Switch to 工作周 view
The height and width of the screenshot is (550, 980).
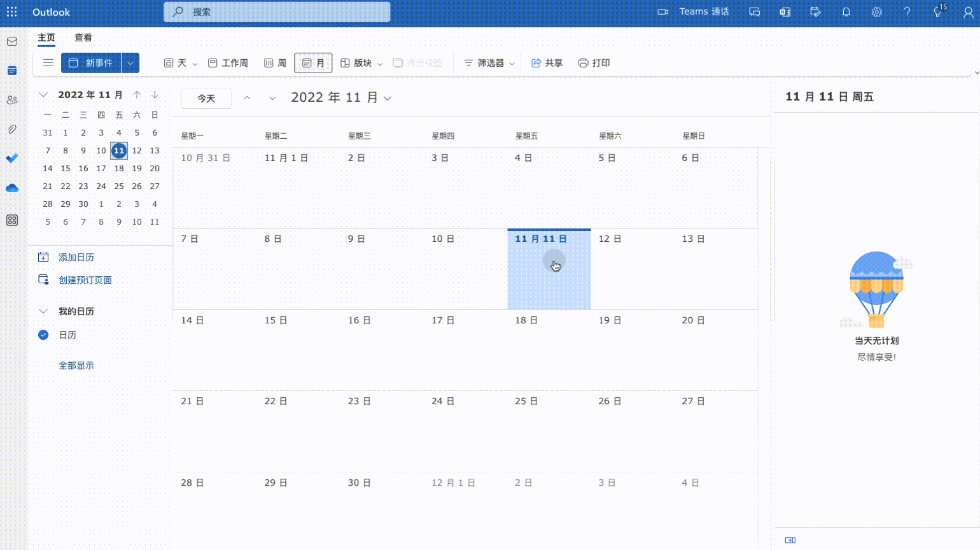tap(228, 63)
